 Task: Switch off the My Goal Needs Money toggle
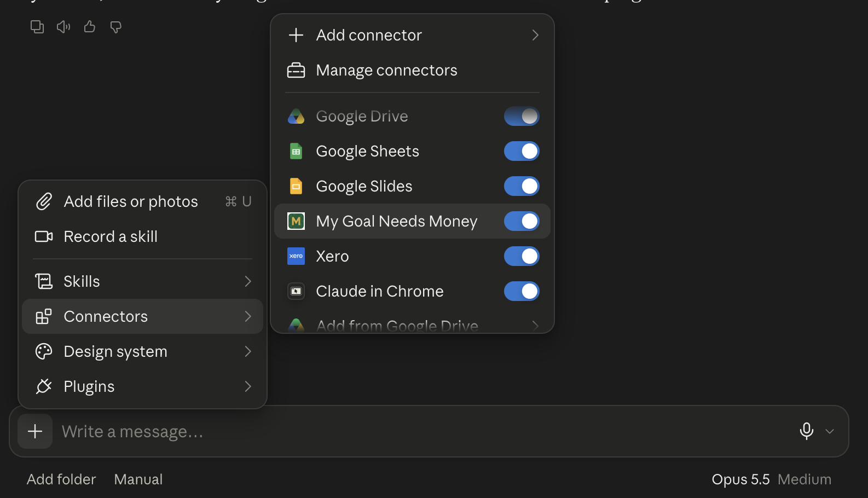coord(522,221)
